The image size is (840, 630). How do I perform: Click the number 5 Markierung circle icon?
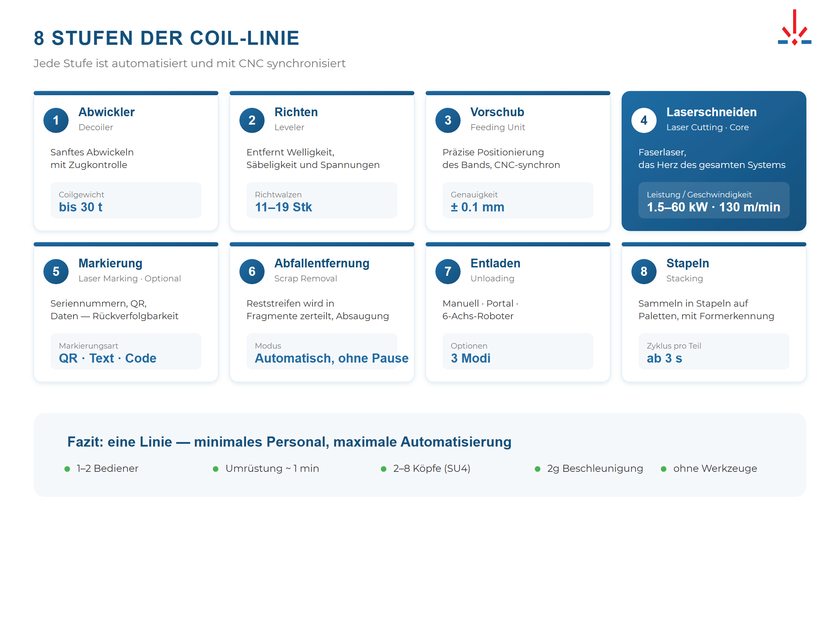coord(56,272)
